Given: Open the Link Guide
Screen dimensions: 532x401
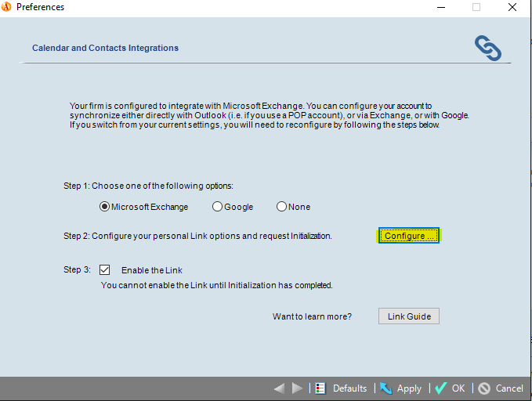Looking at the screenshot, I should tap(409, 316).
